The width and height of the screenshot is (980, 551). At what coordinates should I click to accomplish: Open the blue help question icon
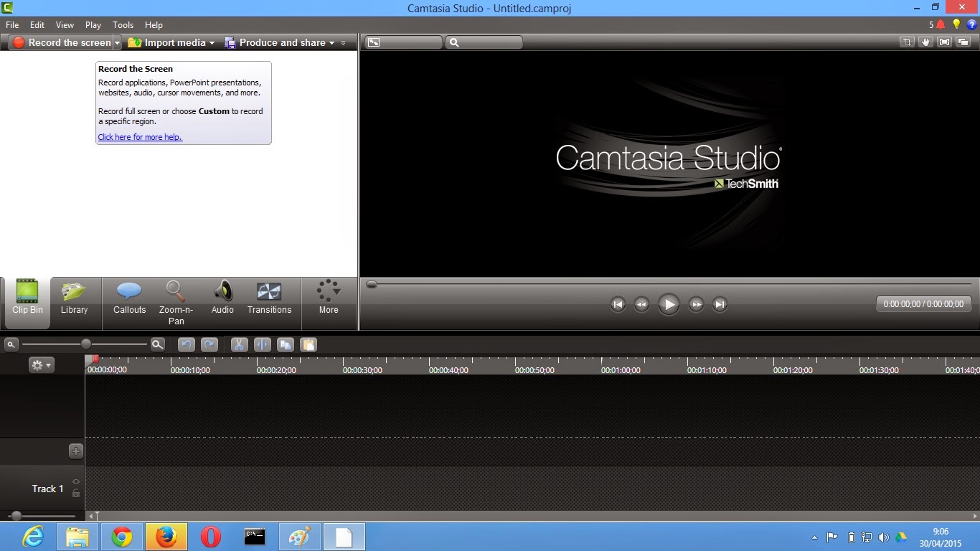pyautogui.click(x=972, y=24)
